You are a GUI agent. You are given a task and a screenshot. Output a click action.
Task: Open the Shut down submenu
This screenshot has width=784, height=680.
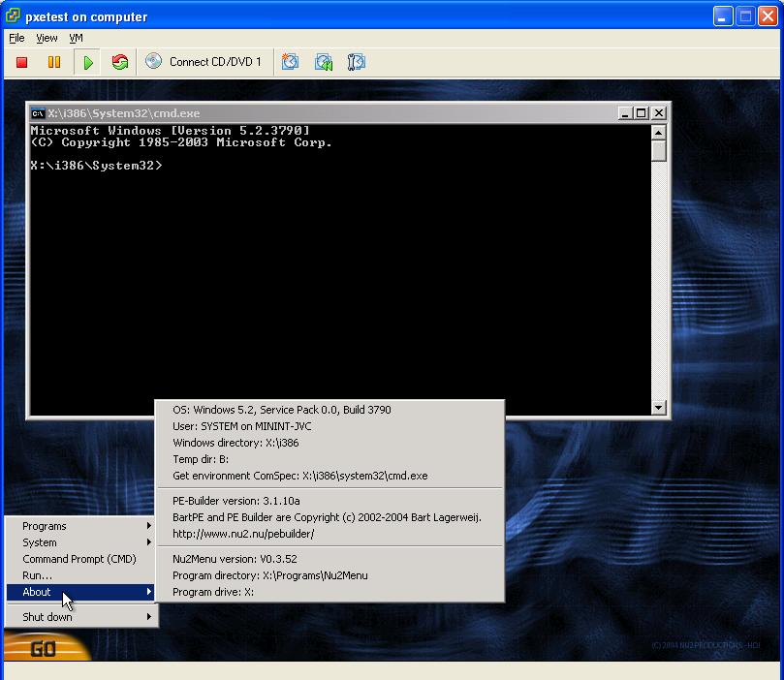pyautogui.click(x=81, y=617)
